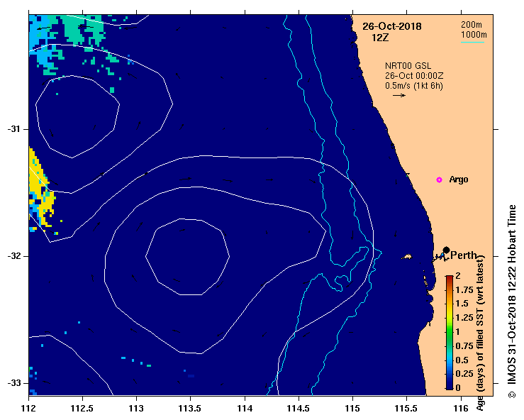The height and width of the screenshot is (420, 524).
Task: Click the '112' longitude axis label
Action: click(x=28, y=409)
